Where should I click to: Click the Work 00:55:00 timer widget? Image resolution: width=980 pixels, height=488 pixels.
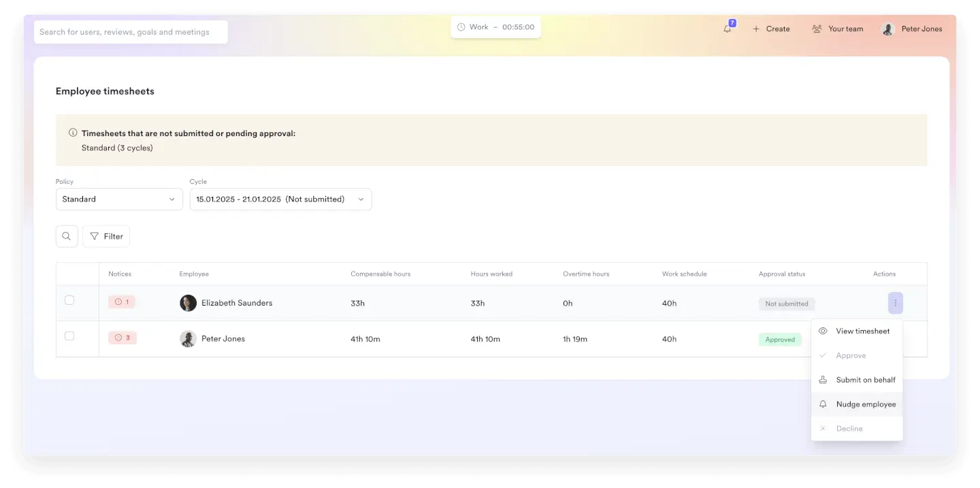pyautogui.click(x=495, y=27)
